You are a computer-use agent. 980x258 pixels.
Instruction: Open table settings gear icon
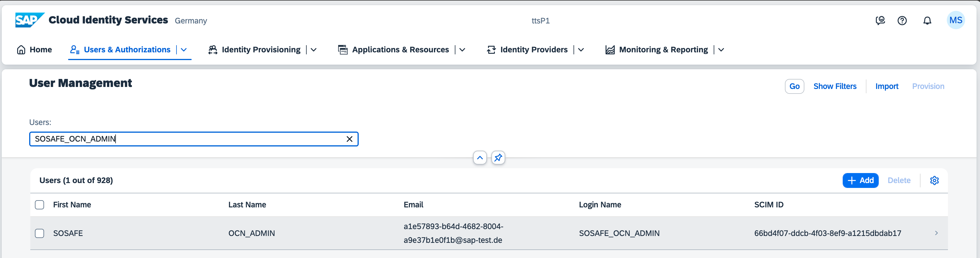tap(934, 180)
